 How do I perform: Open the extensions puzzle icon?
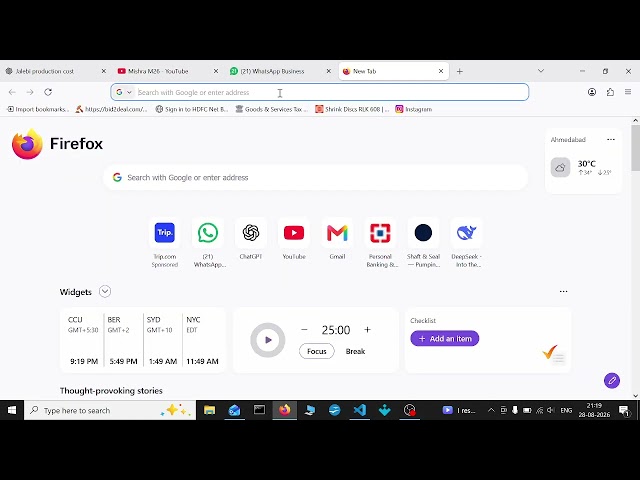(610, 92)
